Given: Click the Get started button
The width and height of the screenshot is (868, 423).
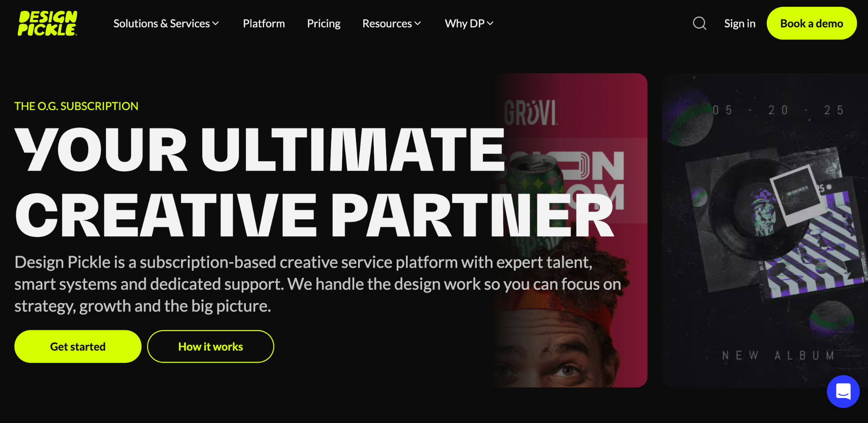Looking at the screenshot, I should coord(78,346).
